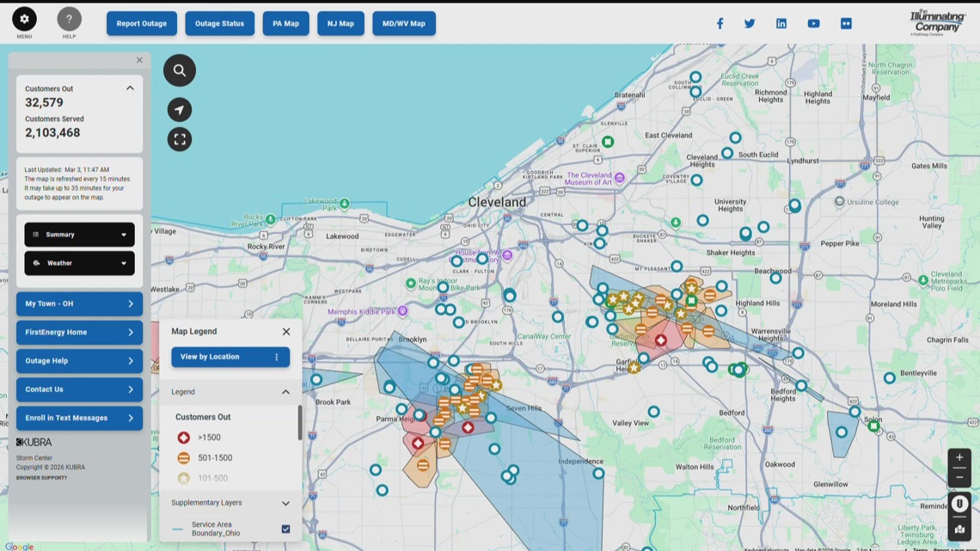Close the left sidebar panel
Viewport: 980px width, 551px height.
[x=139, y=60]
